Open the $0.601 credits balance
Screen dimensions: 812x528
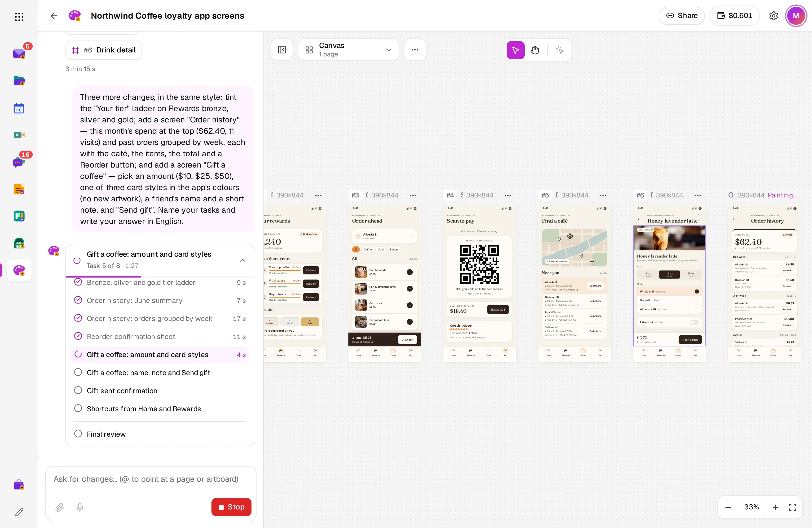[734, 16]
